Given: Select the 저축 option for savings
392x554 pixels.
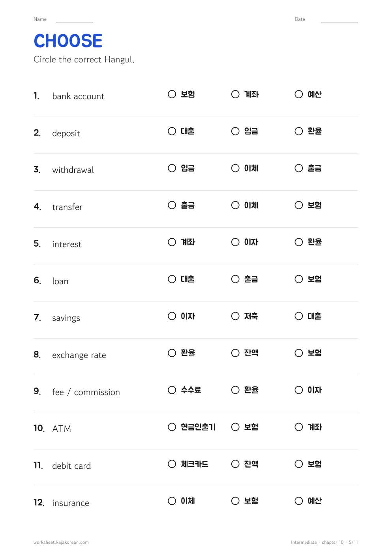Looking at the screenshot, I should point(235,316).
